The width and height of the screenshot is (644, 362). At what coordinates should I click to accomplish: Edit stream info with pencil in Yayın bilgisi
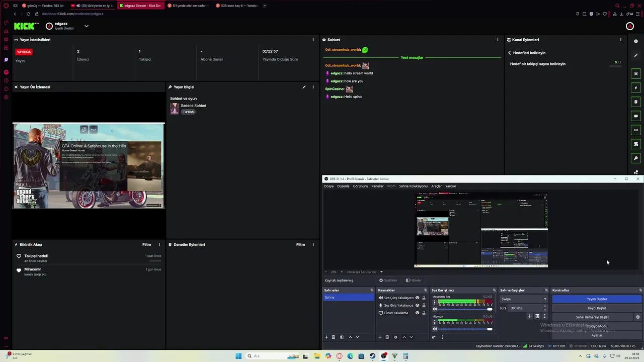pyautogui.click(x=304, y=87)
